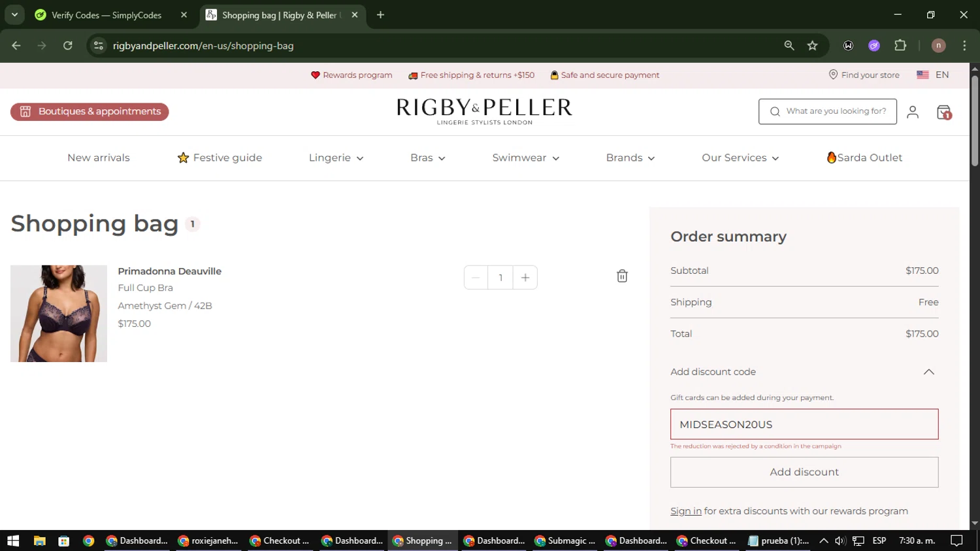Image resolution: width=980 pixels, height=551 pixels.
Task: Open the taskbar clock showing 7:30 a. m.
Action: 917,541
